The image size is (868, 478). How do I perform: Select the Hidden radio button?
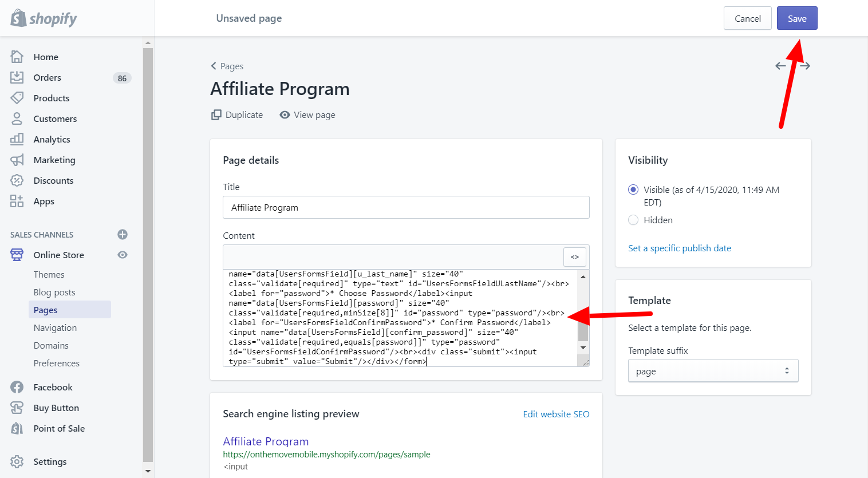(x=633, y=220)
